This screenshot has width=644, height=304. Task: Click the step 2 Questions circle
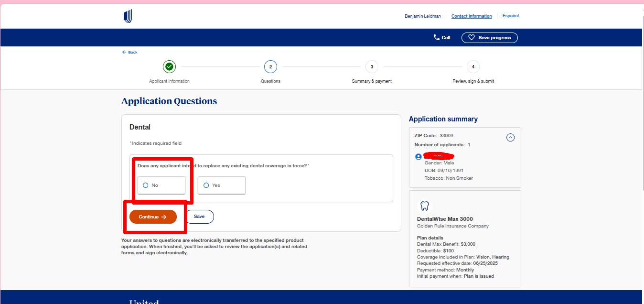[270, 66]
